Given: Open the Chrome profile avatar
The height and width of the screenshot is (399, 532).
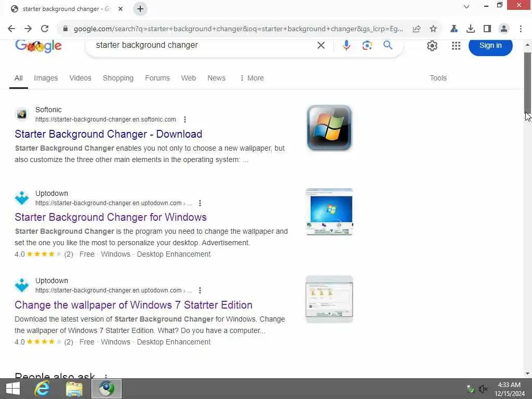Looking at the screenshot, I should click(x=504, y=29).
